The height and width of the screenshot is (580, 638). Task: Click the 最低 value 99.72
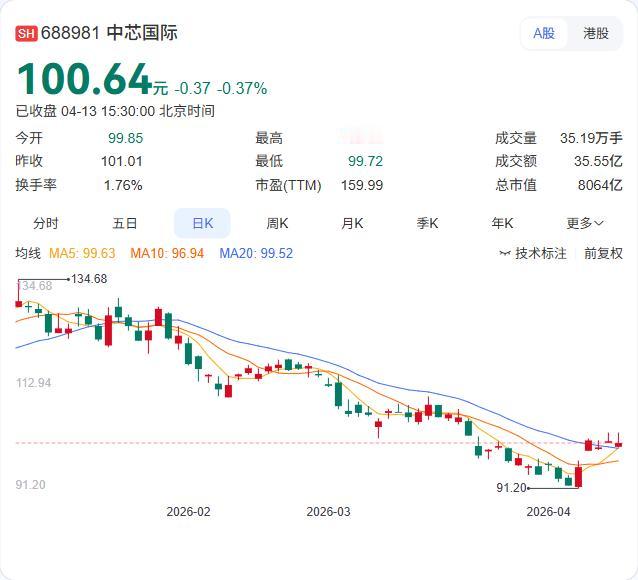pos(365,161)
